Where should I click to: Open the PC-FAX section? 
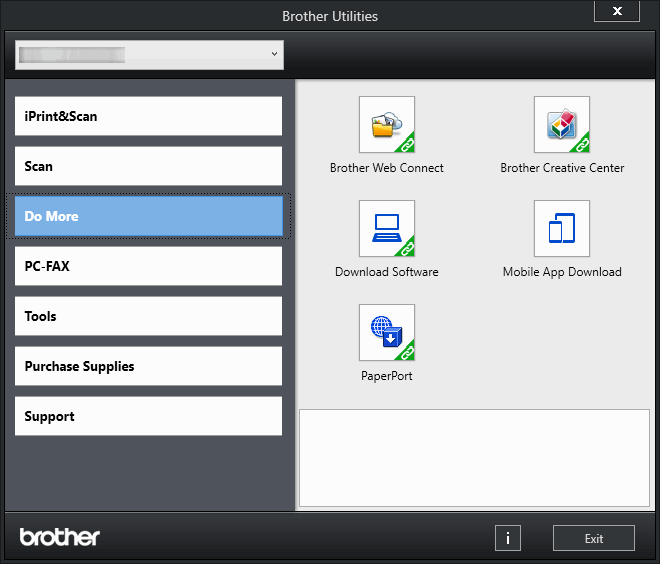[x=148, y=266]
